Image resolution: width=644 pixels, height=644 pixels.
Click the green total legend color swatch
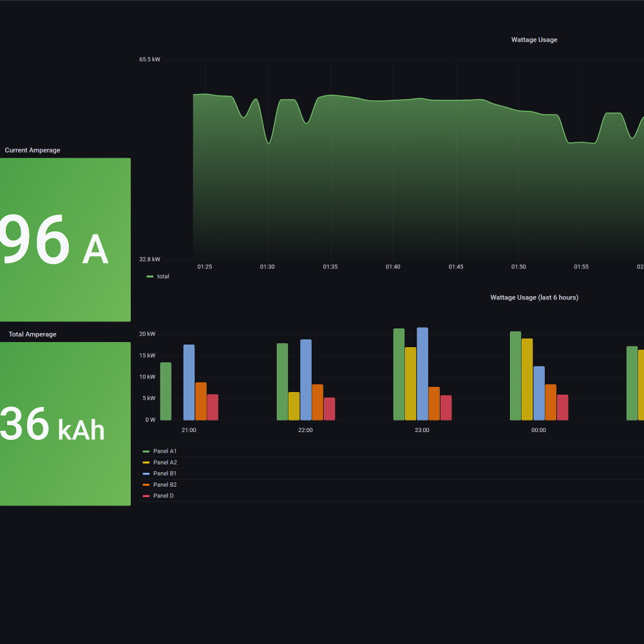coord(149,276)
